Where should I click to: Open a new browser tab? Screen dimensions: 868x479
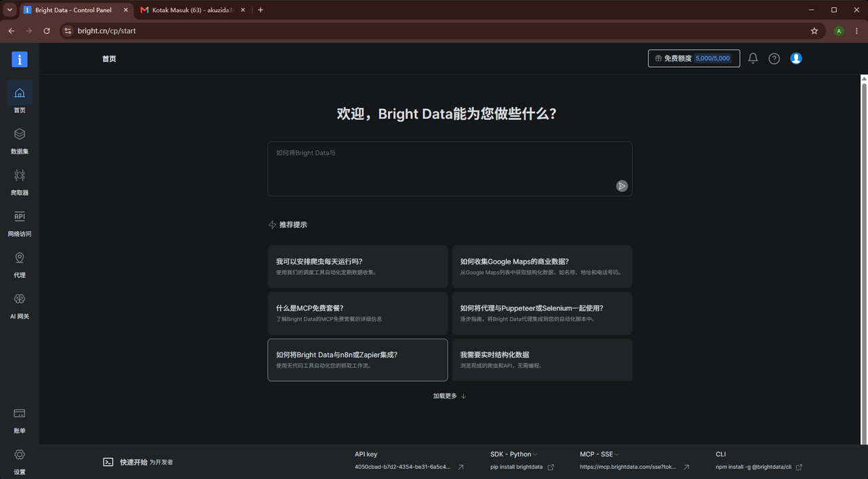pyautogui.click(x=260, y=10)
